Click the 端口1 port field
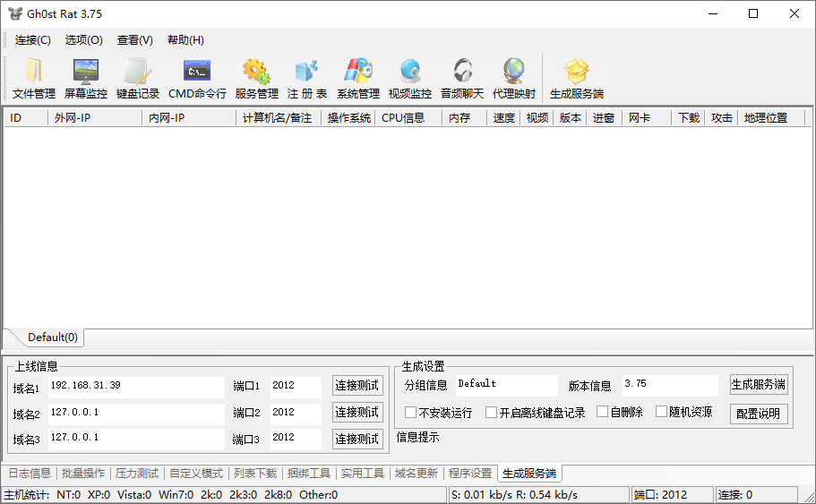This screenshot has width=816, height=504. click(296, 387)
